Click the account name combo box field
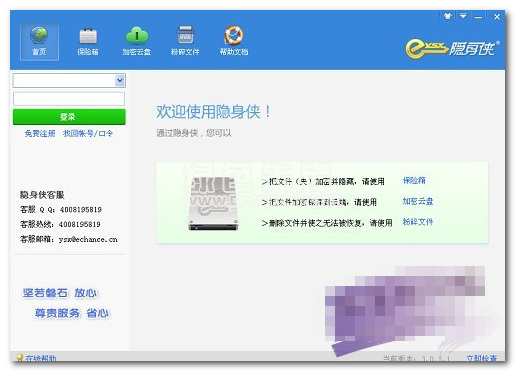The image size is (516, 372). (x=69, y=80)
